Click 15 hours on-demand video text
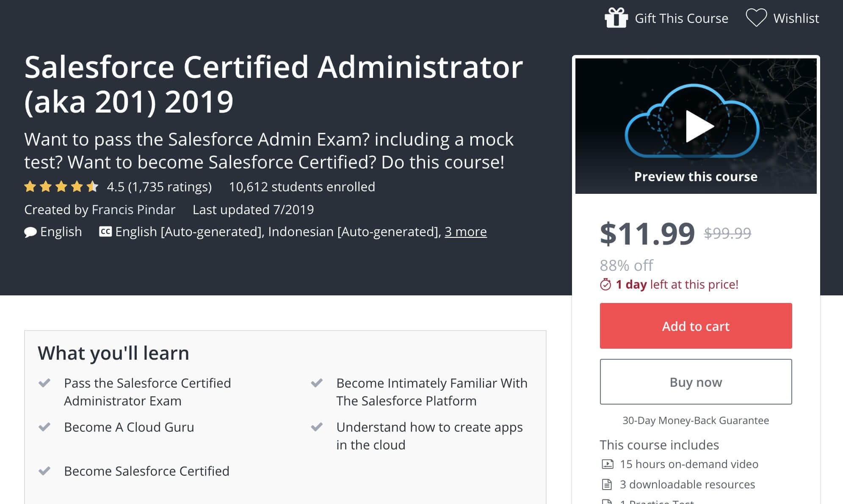 coord(689,464)
